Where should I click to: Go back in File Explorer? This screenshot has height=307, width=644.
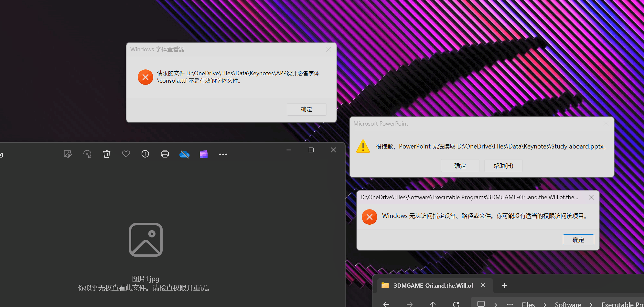coord(386,304)
